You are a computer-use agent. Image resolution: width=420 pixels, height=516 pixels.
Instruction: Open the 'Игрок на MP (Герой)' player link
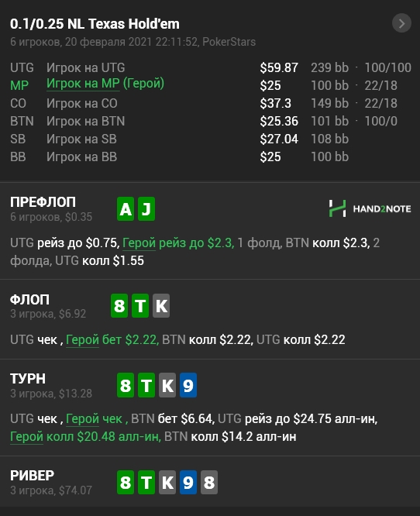point(105,84)
